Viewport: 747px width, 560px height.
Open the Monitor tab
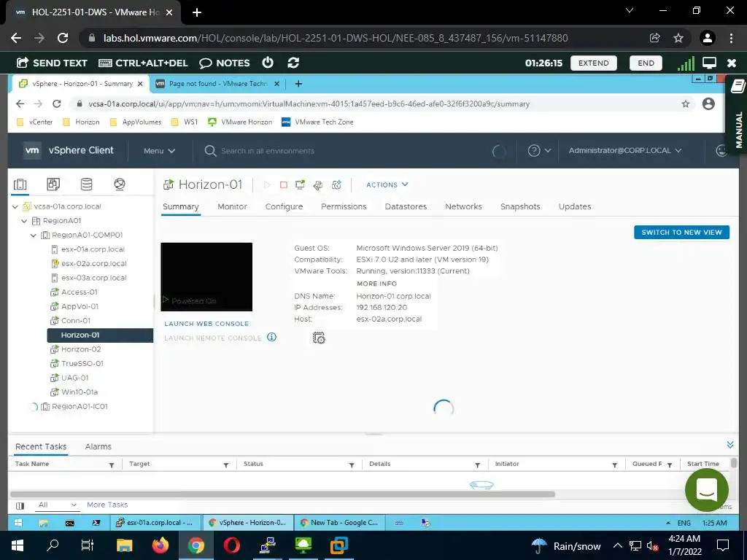pos(232,206)
